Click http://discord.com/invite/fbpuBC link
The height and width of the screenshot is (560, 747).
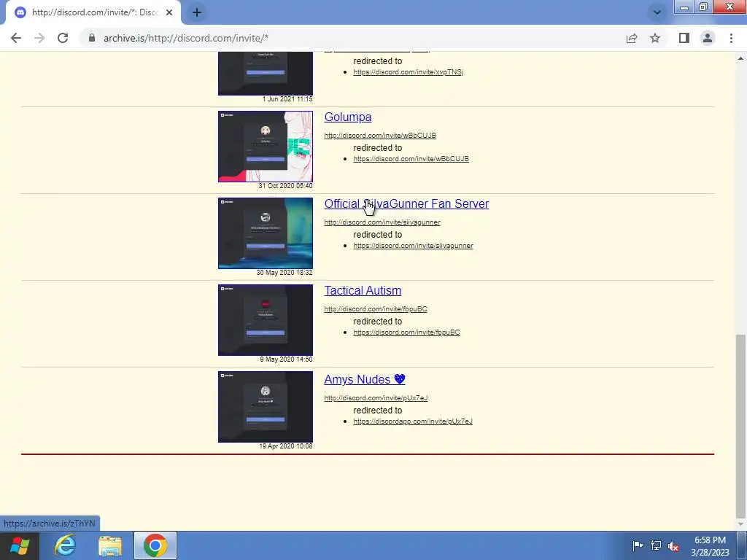coord(376,309)
